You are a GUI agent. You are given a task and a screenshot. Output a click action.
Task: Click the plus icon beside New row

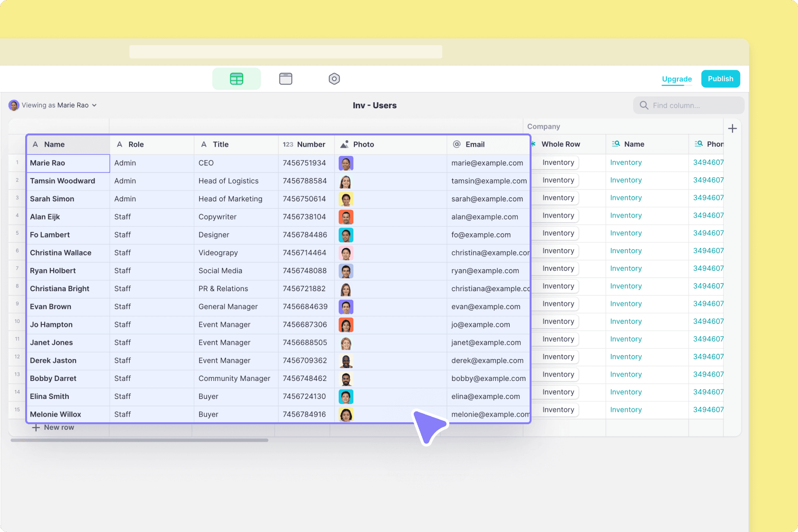[x=36, y=427]
